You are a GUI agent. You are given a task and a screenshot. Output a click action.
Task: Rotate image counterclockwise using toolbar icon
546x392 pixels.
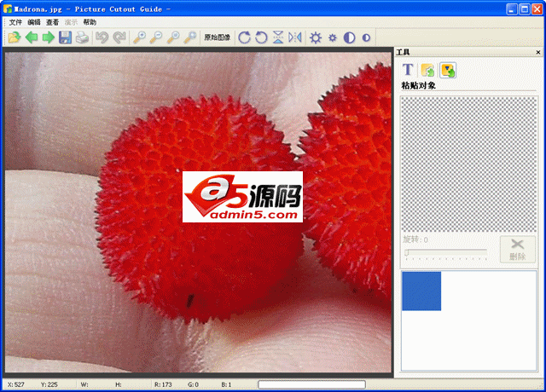(x=261, y=37)
